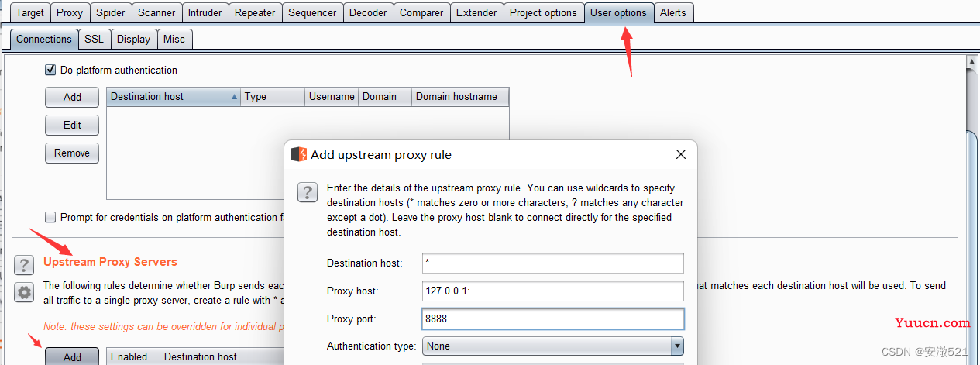The height and width of the screenshot is (365, 980).
Task: Select the Comparer tab
Action: click(x=421, y=12)
